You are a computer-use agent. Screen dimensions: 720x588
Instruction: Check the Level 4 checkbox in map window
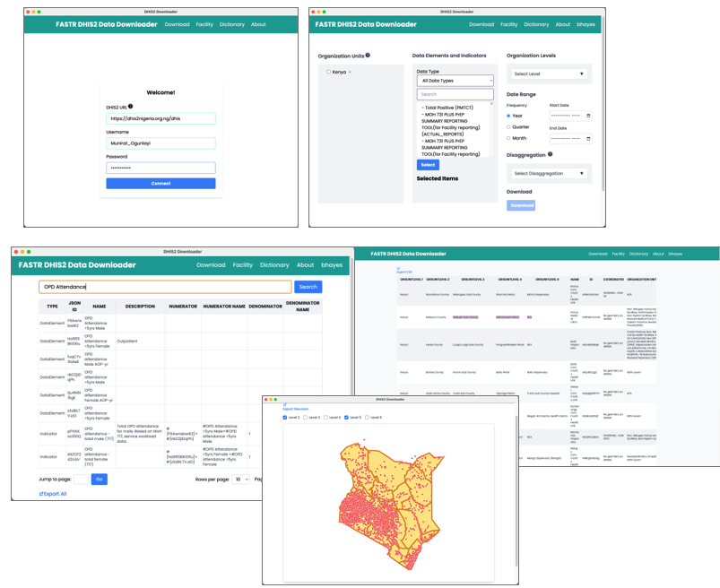point(325,417)
